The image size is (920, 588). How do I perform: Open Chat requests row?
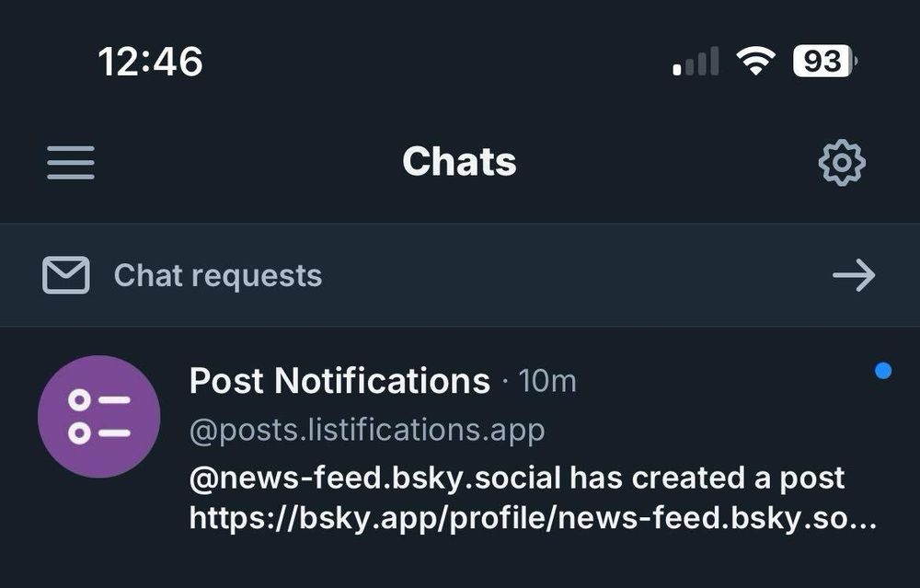point(460,275)
